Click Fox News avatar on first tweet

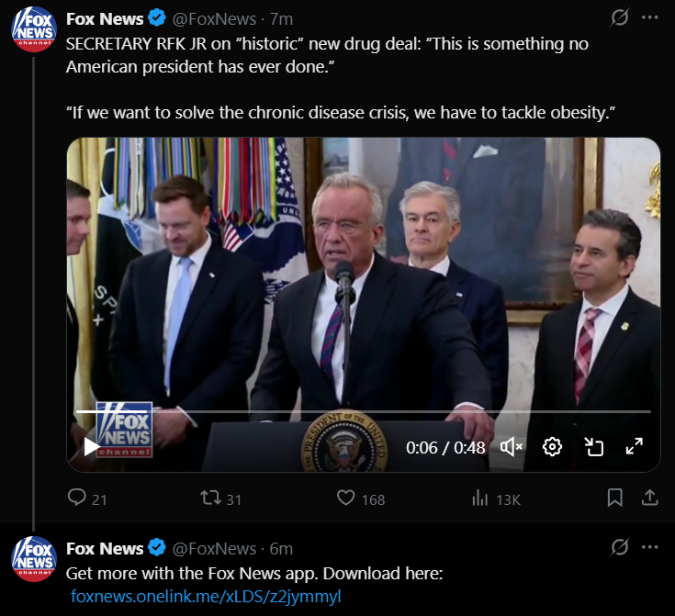tap(33, 28)
